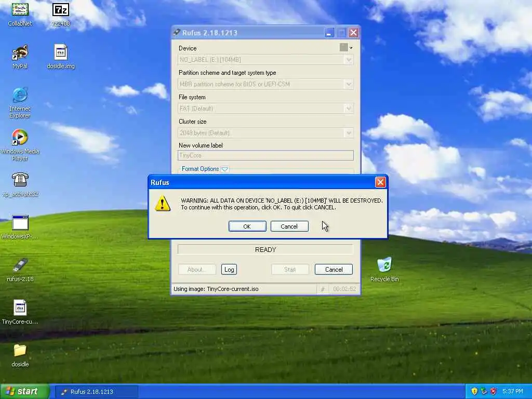Screen dimensions: 532x399
Task: Select the dosidle folder icon
Action: click(x=20, y=355)
